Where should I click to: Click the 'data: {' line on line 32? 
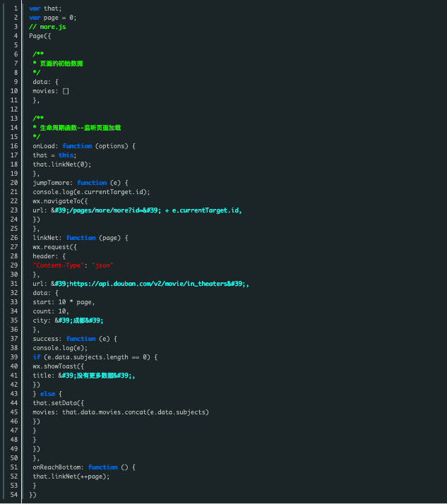coord(45,293)
